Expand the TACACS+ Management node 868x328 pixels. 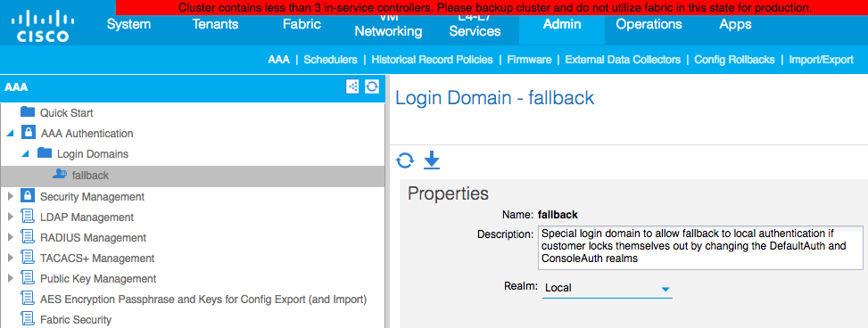coord(10,258)
